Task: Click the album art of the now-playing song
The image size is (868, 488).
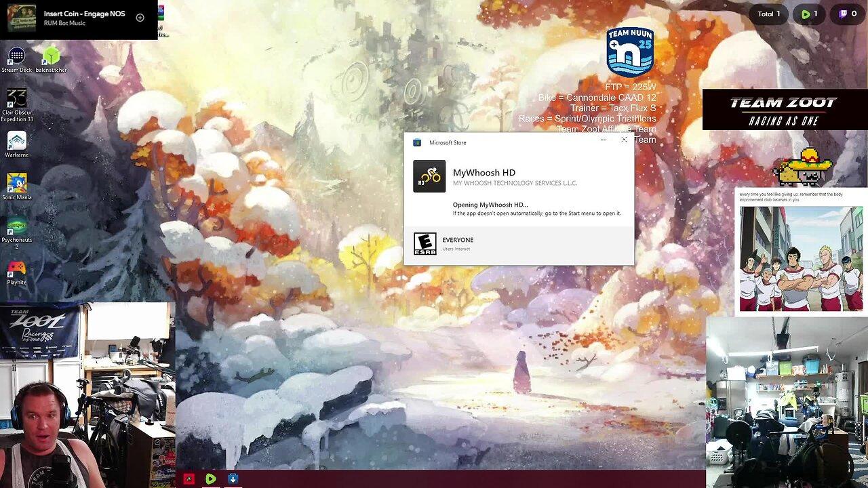Action: point(22,18)
